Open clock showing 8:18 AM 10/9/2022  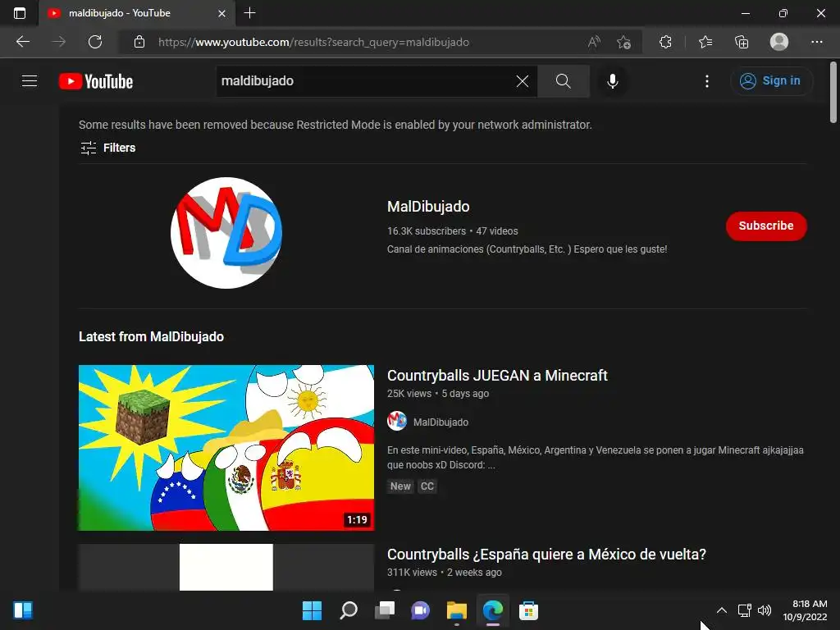806,610
